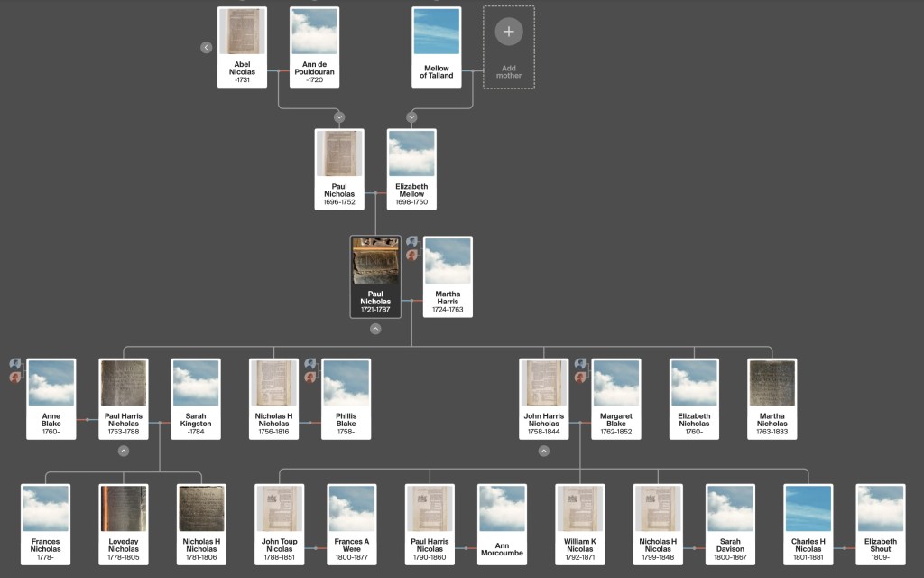Collapse the chevron below Abel Nicolas and Ann
Screen dimensions: 924x578
coord(339,117)
